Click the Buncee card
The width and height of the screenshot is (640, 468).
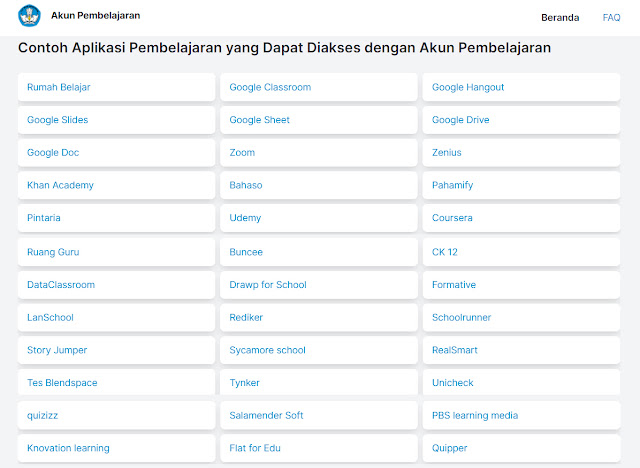[x=319, y=252]
